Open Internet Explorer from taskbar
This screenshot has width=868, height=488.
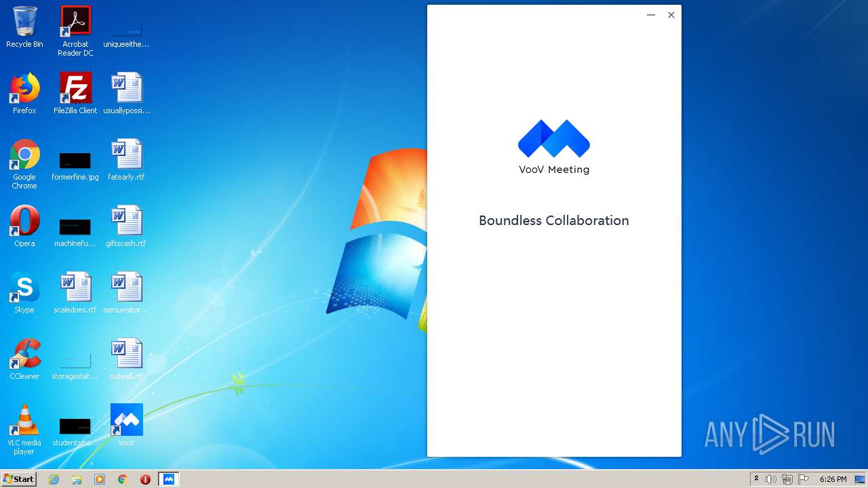[54, 479]
